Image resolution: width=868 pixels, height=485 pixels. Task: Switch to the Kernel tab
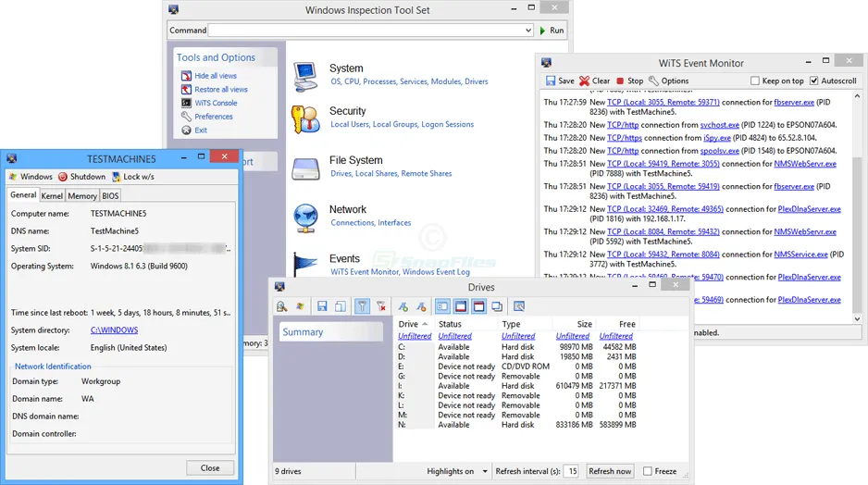coord(52,196)
